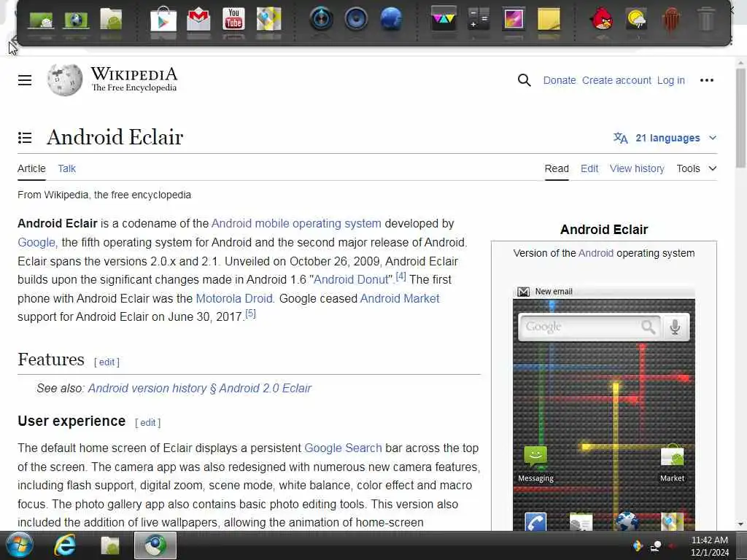Follow Android version history § Android 2.0 Eclair

pos(200,388)
